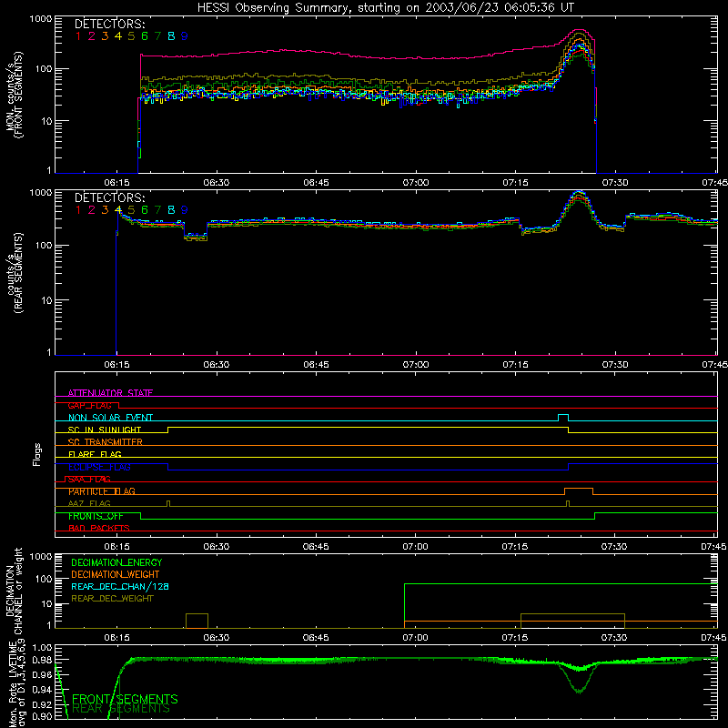
Task: Click the NON_SOLAR_EVENT pulse near 07:22
Action: [563, 418]
